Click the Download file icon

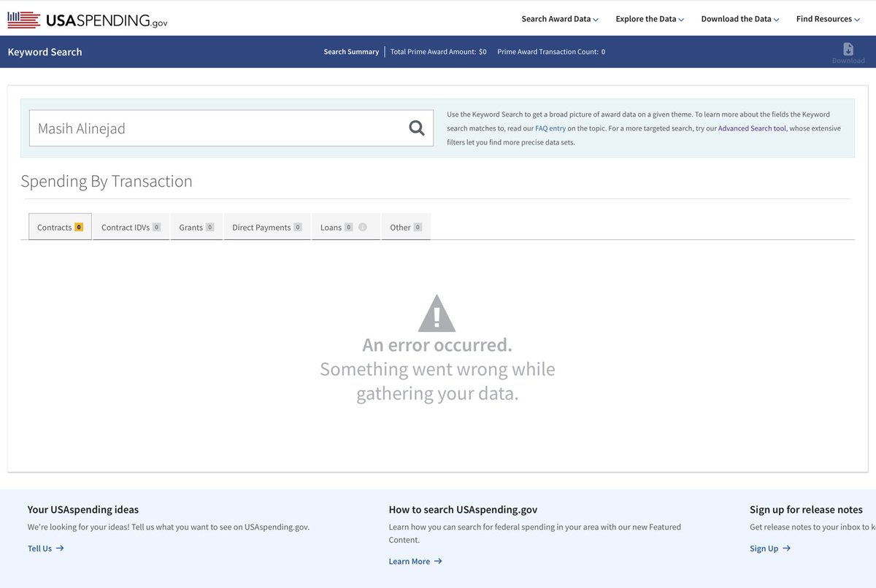pyautogui.click(x=848, y=49)
